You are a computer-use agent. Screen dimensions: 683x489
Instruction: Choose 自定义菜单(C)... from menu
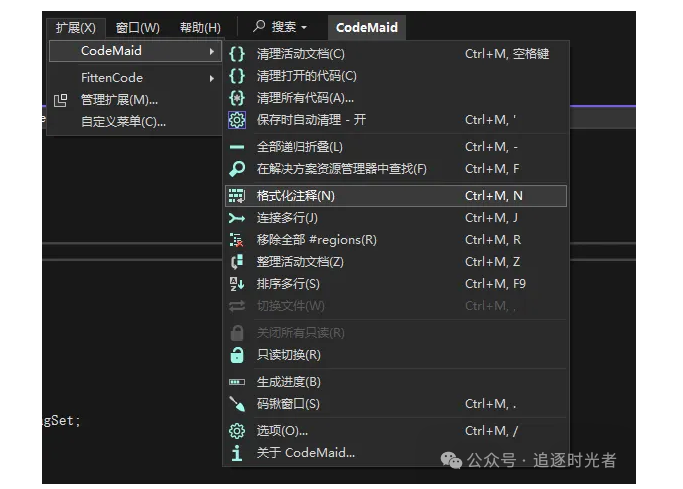coord(135,121)
